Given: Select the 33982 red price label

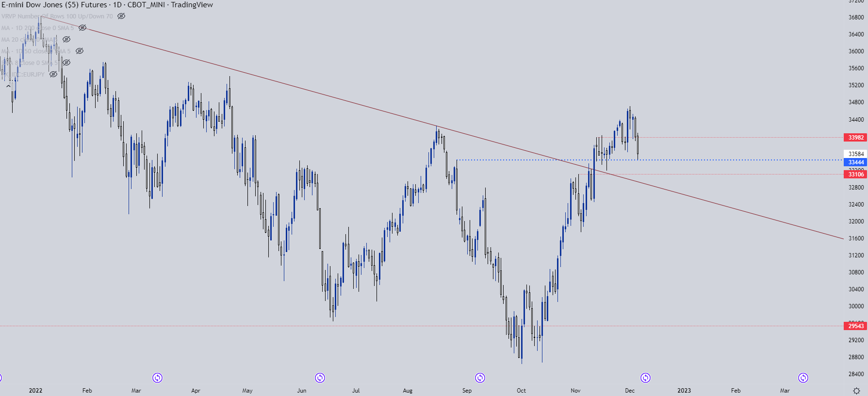Looking at the screenshot, I should 855,138.
